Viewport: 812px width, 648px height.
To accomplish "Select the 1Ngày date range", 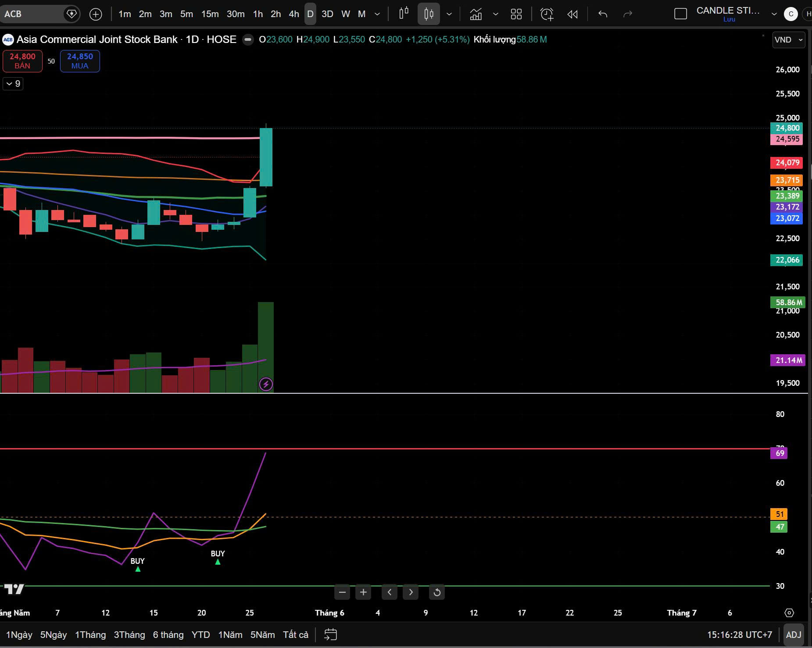I will click(19, 634).
